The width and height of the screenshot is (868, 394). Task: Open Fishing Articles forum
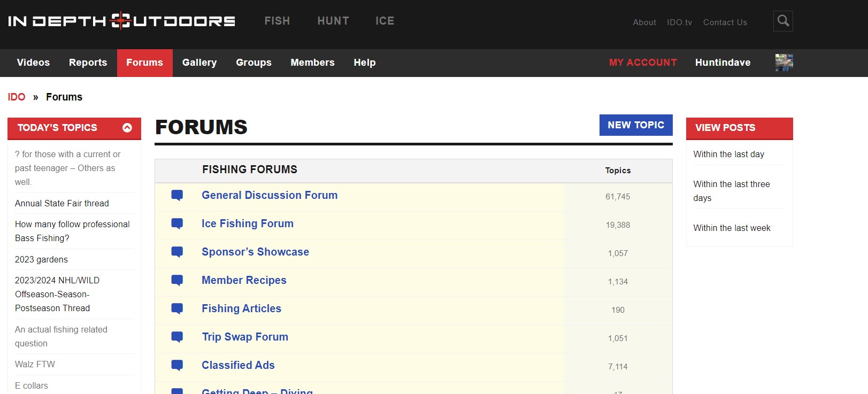(x=241, y=308)
